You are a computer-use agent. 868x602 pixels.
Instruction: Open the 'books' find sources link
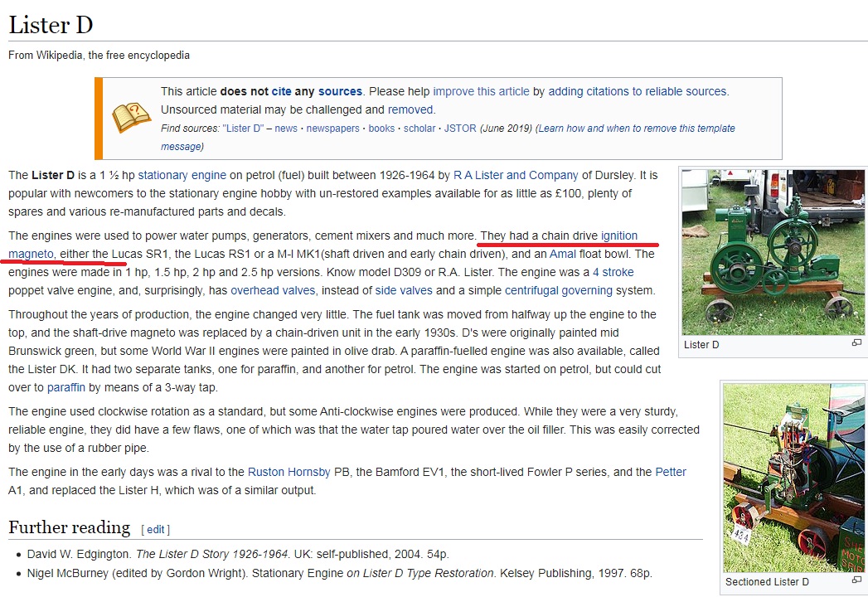(x=381, y=129)
